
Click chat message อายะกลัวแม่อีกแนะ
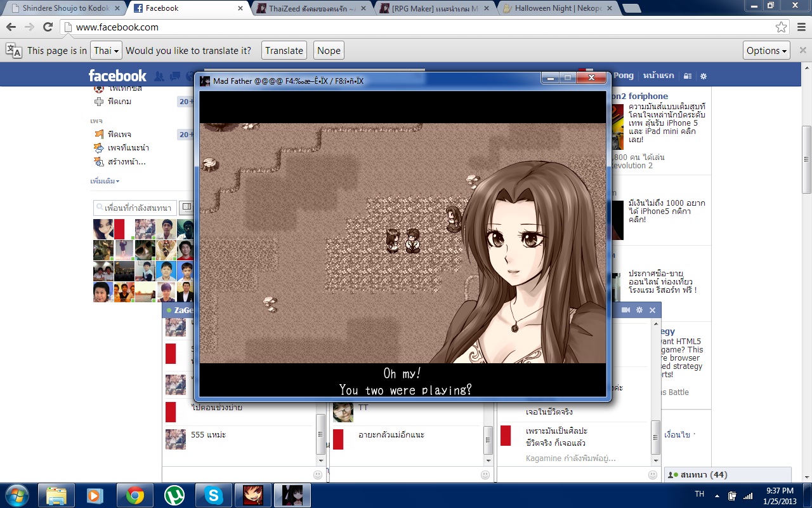[391, 435]
